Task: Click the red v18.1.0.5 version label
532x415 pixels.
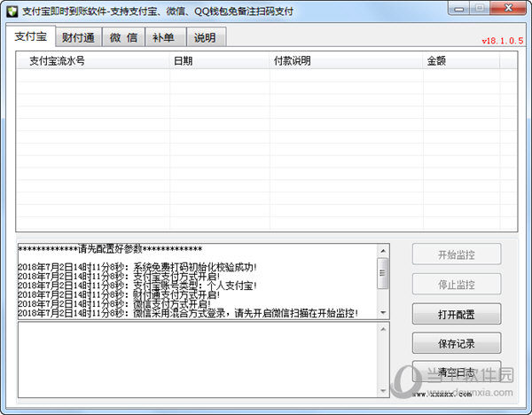Action: (503, 41)
